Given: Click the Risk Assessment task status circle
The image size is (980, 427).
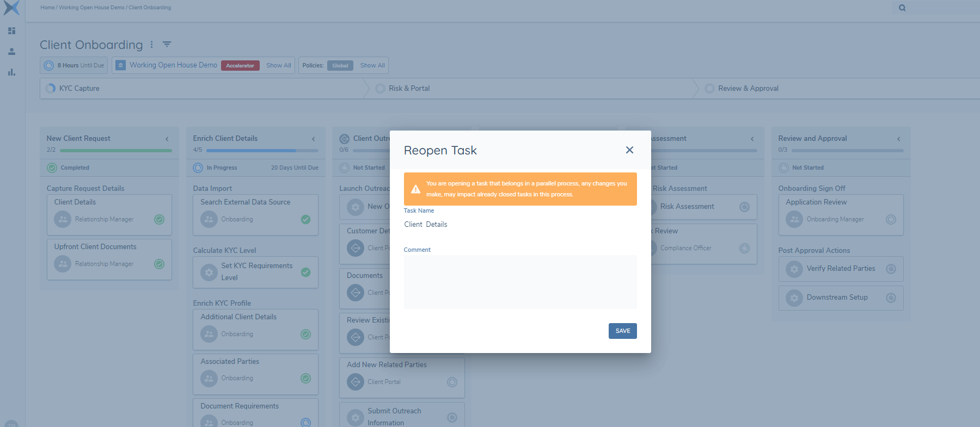Looking at the screenshot, I should 745,207.
